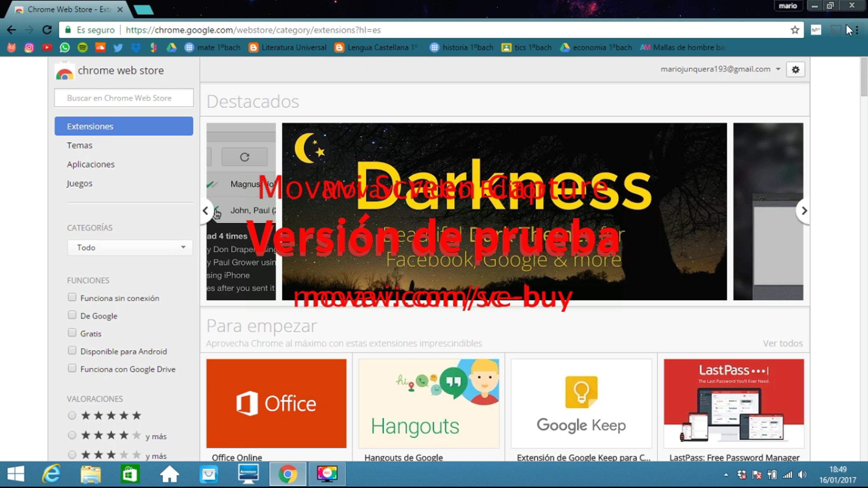868x488 pixels.
Task: Select the 'Extensiones' section
Action: coord(124,126)
